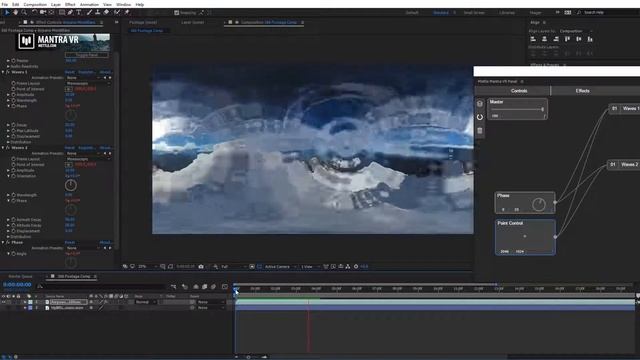Click the Mantra VR panel trash icon
640x360 pixels.
480,131
